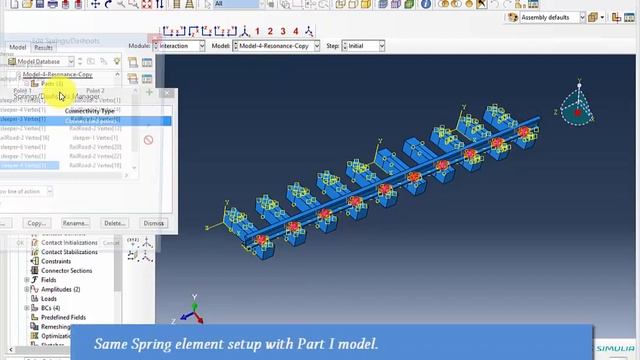
Task: Expand the BCs (4) tree node
Action: (27, 308)
